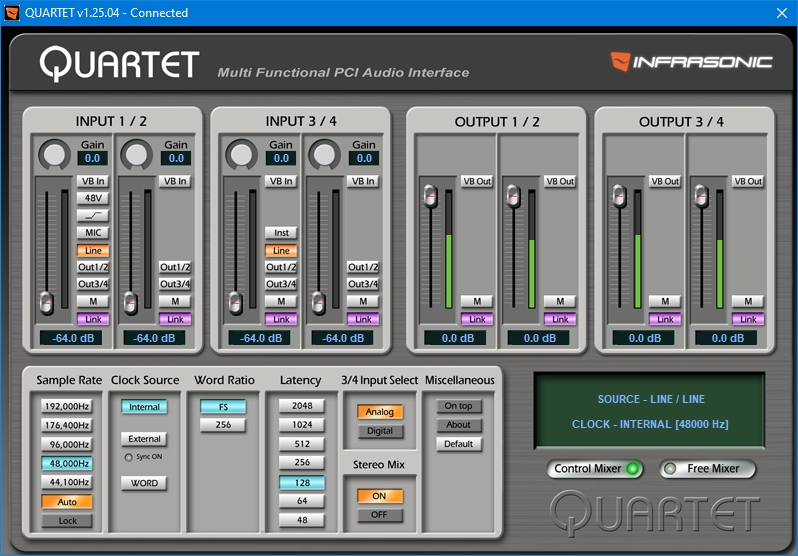
Task: Set latency to 512 samples
Action: coord(302,444)
